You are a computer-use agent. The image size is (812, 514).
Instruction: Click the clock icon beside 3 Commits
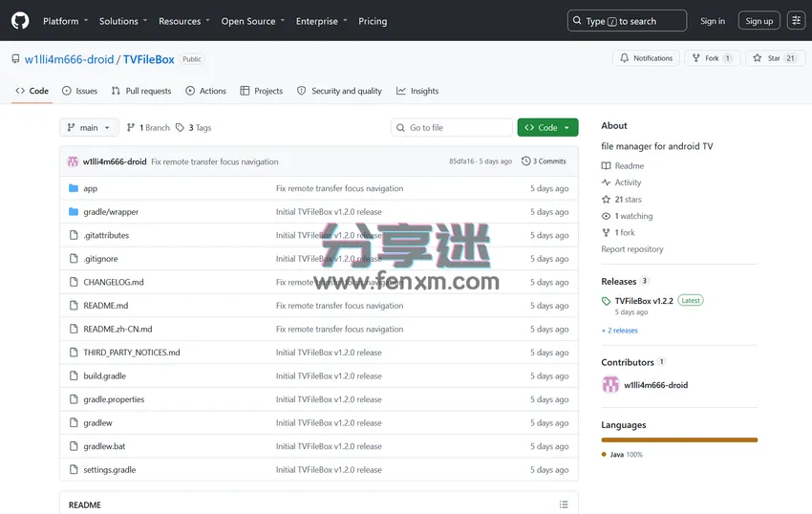(525, 161)
